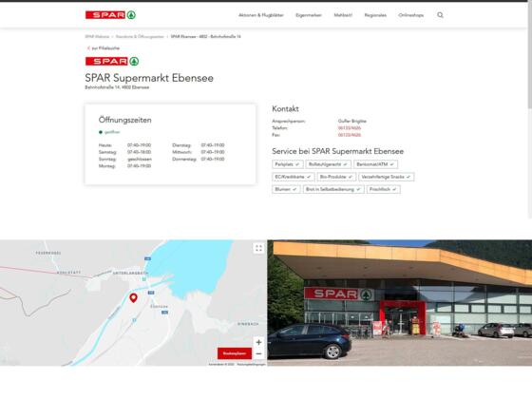Screen dimensions: 532x399
Task: Click the Frischfisch service tag
Action: point(383,189)
